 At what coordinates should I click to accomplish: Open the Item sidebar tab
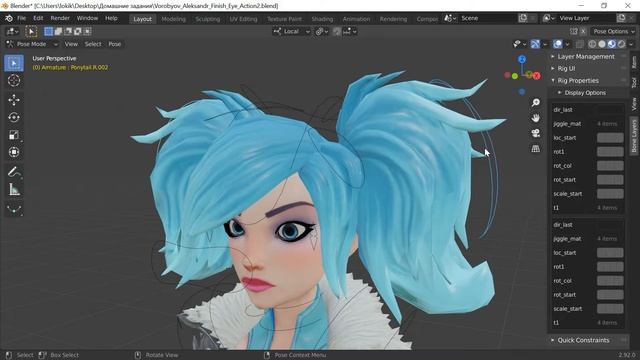click(x=633, y=62)
